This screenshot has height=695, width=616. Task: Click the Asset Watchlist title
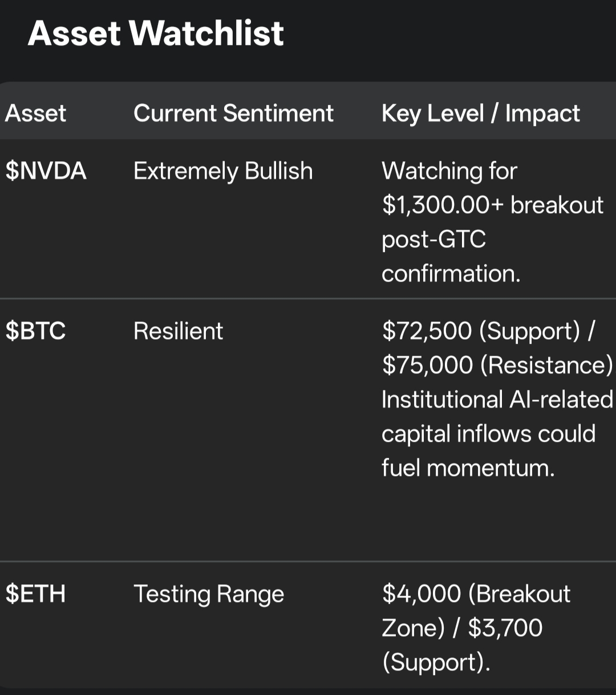click(156, 33)
